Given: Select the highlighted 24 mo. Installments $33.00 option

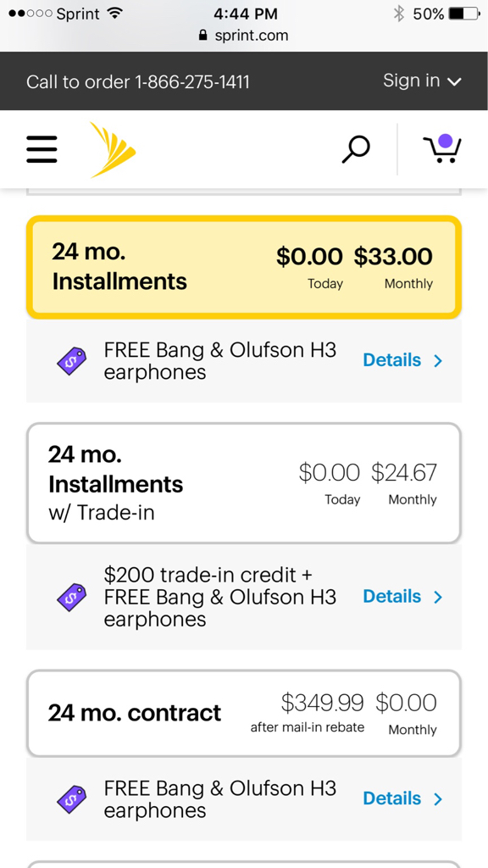Looking at the screenshot, I should [243, 267].
